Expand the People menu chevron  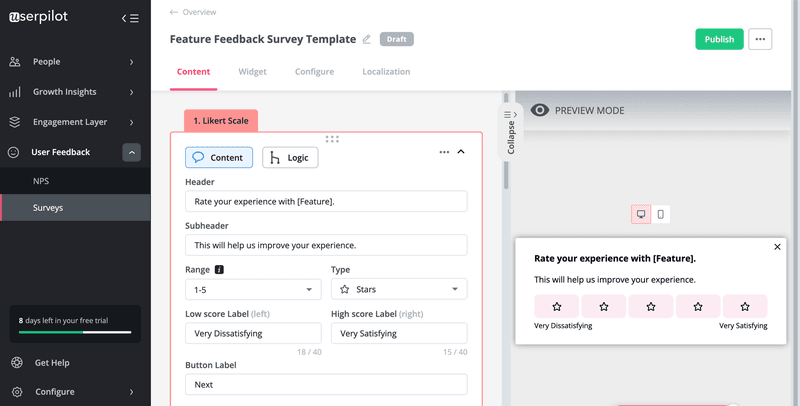tap(132, 62)
